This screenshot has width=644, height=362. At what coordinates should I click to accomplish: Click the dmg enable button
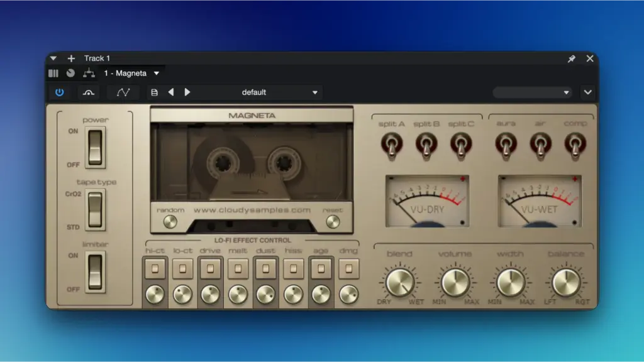pyautogui.click(x=348, y=269)
